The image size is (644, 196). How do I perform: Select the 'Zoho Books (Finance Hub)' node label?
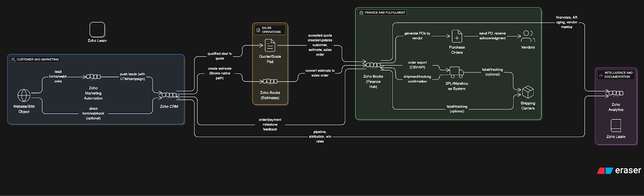[373, 81]
